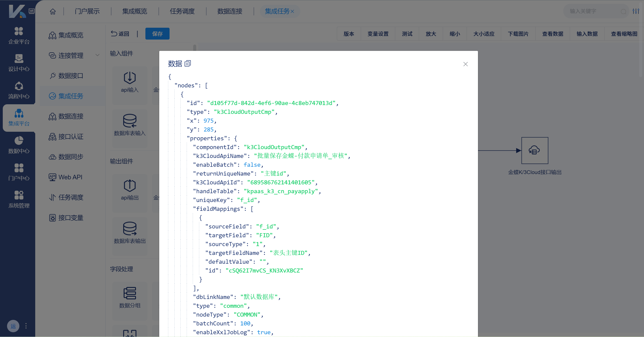The width and height of the screenshot is (644, 337).
Task: Open the three-dot menu near user avatar
Action: pos(26,326)
